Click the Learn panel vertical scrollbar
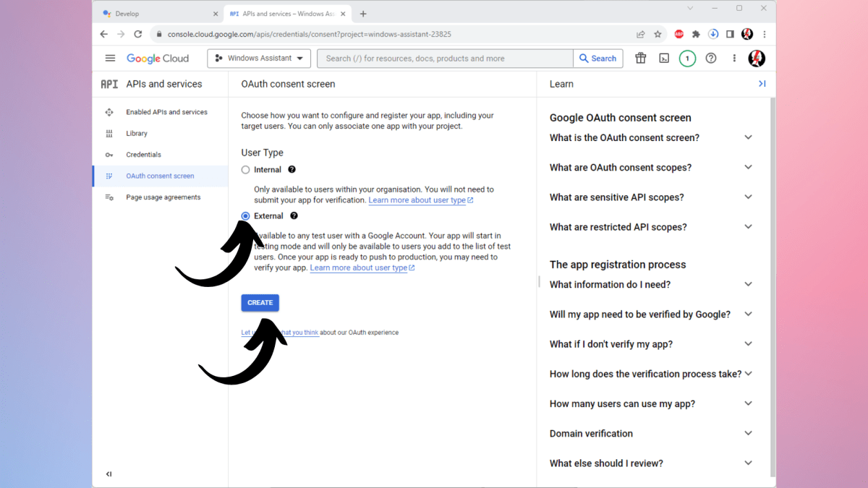The image size is (868, 488). pos(773,287)
